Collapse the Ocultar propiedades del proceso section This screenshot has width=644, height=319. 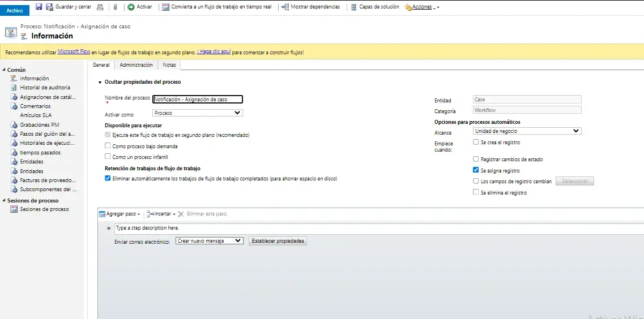[100, 83]
